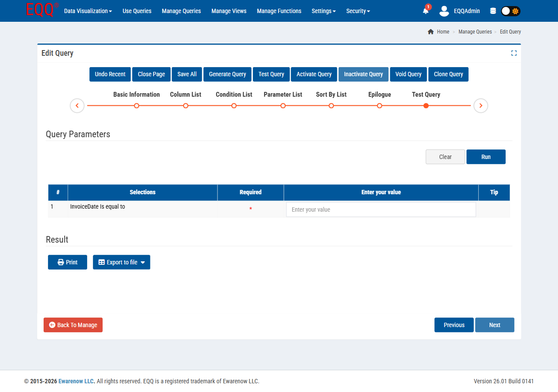Click the Print button with printer icon

click(x=67, y=262)
